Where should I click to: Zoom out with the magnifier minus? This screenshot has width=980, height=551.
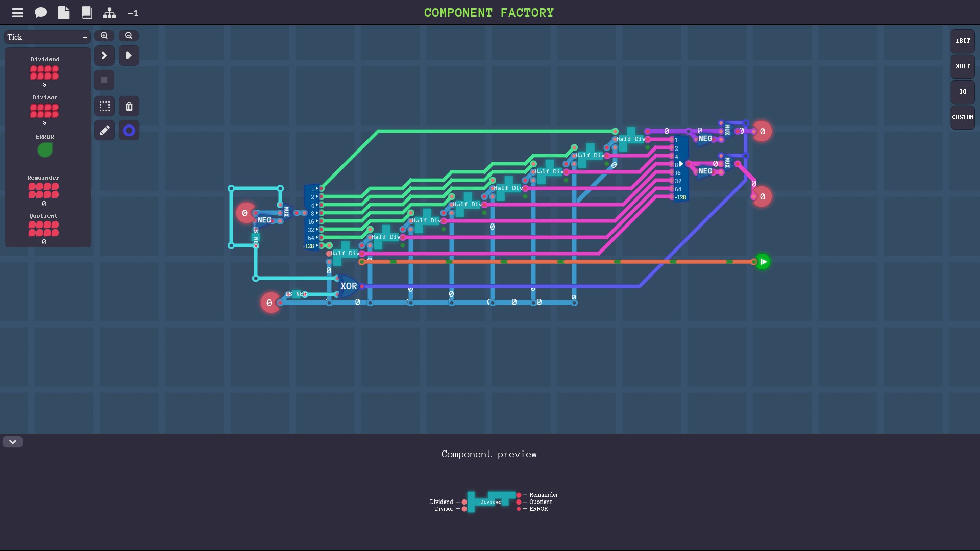(129, 36)
